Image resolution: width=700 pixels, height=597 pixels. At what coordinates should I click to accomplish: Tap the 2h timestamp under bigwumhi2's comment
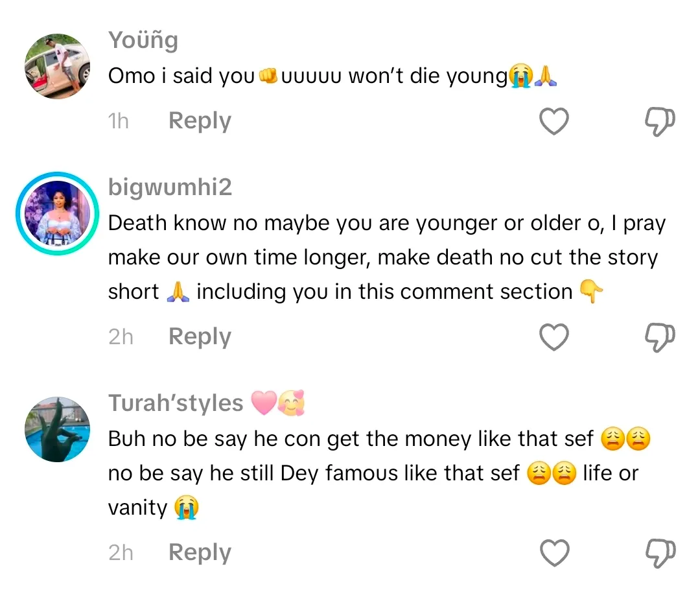121,337
